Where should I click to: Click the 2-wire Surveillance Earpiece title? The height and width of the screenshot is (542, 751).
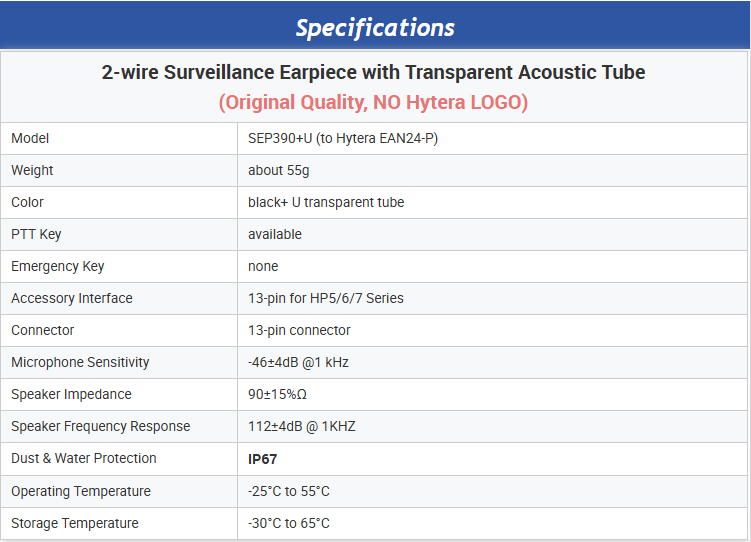[374, 73]
